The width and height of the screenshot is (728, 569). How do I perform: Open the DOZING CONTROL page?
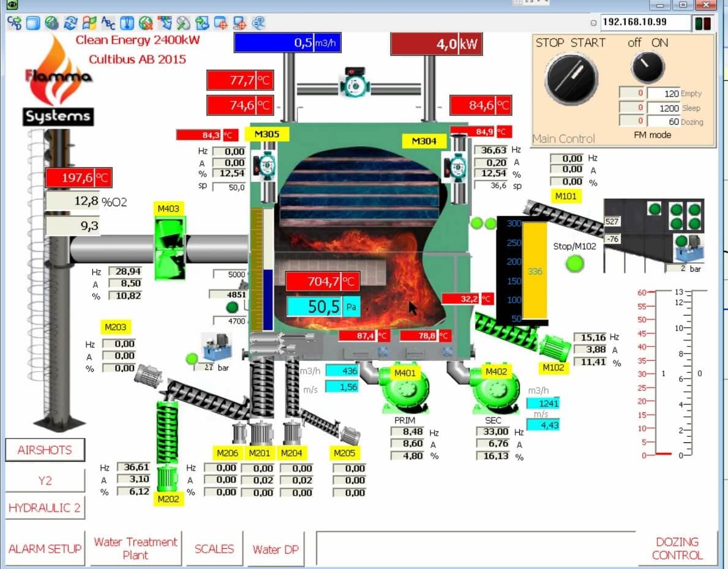(x=677, y=548)
